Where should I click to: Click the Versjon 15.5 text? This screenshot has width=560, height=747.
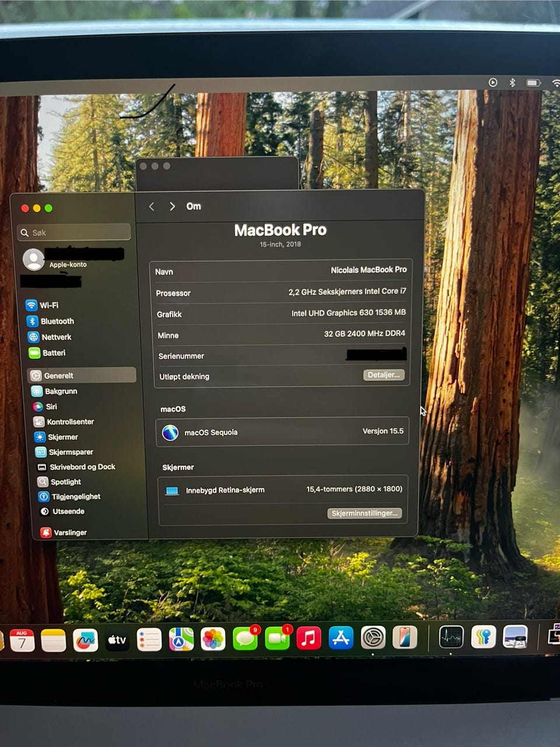383,431
